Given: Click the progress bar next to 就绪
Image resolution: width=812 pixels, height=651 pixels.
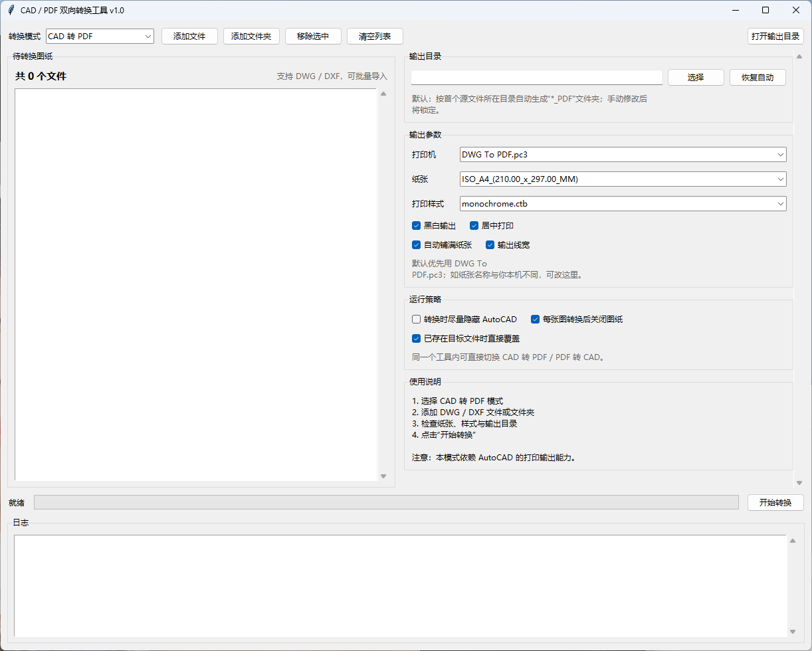Looking at the screenshot, I should click(385, 502).
